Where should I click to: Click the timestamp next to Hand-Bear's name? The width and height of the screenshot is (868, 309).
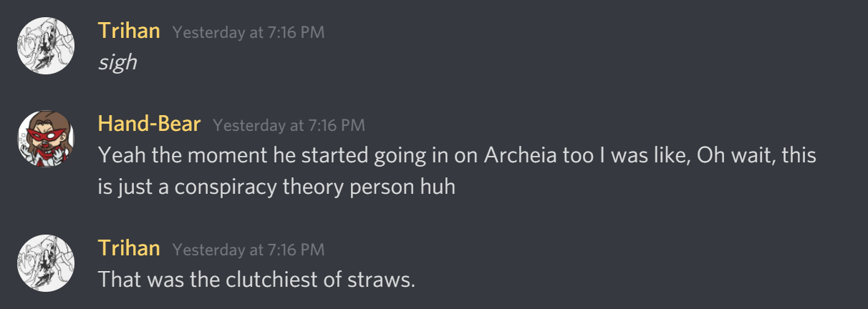(289, 125)
